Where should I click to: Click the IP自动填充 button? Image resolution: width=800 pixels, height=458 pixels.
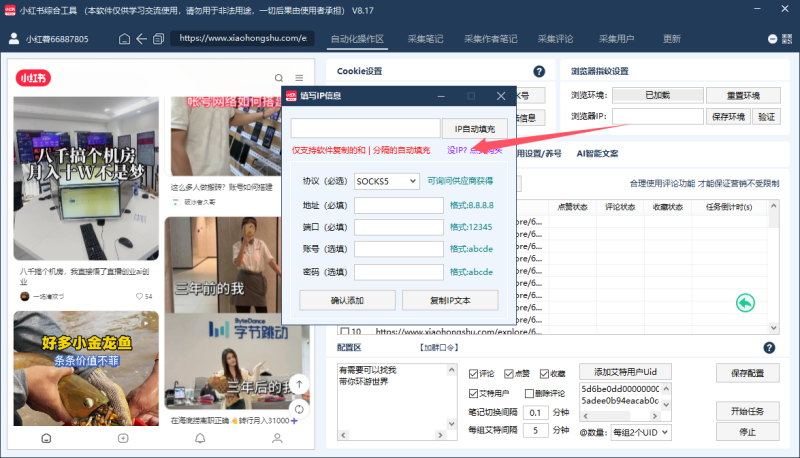pyautogui.click(x=474, y=129)
